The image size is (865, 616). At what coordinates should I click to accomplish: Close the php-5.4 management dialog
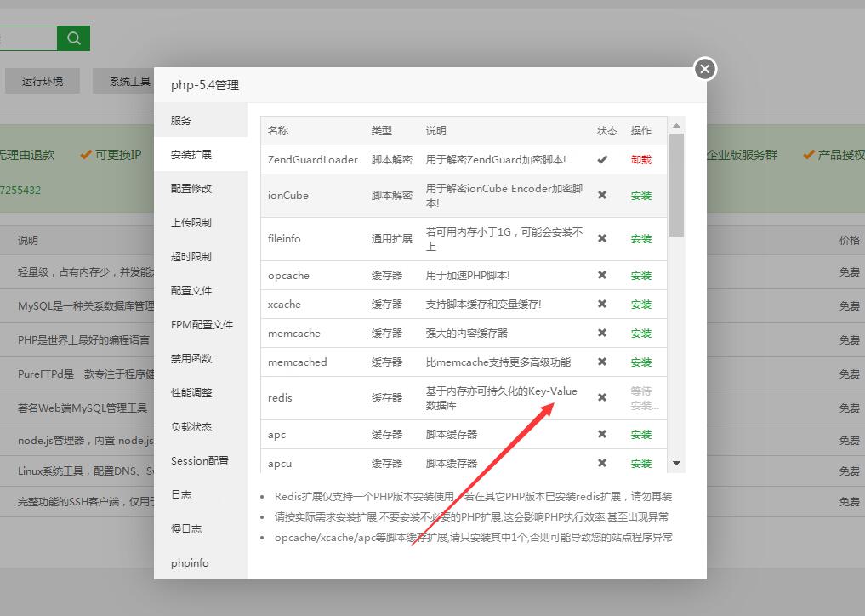[704, 69]
